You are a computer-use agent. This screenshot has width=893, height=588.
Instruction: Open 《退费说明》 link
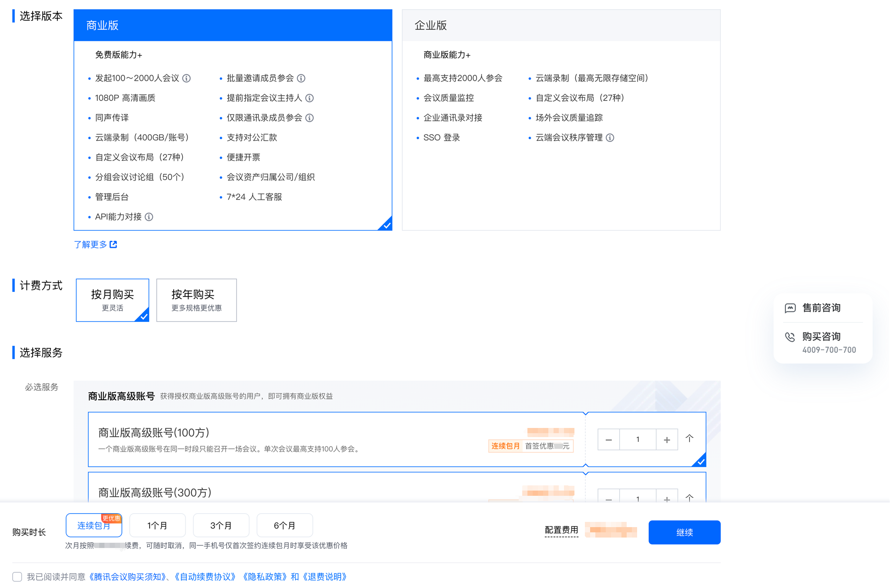[325, 577]
